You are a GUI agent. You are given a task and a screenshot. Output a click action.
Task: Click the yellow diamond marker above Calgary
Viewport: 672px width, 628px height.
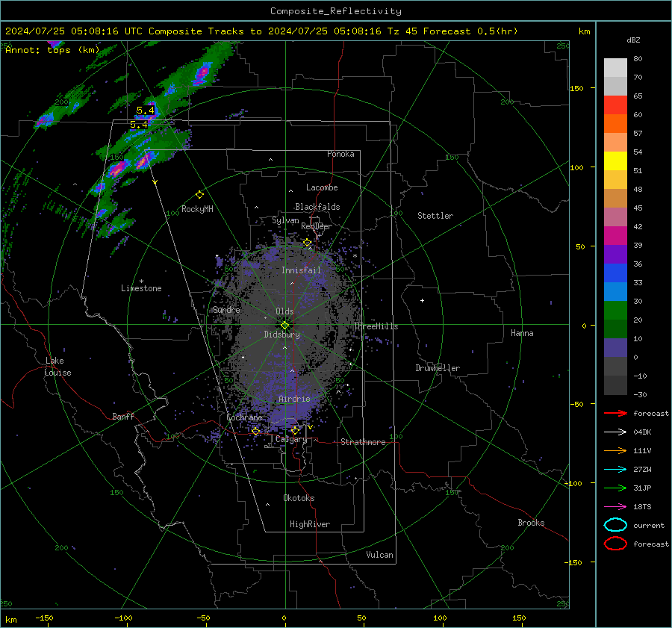pos(295,430)
